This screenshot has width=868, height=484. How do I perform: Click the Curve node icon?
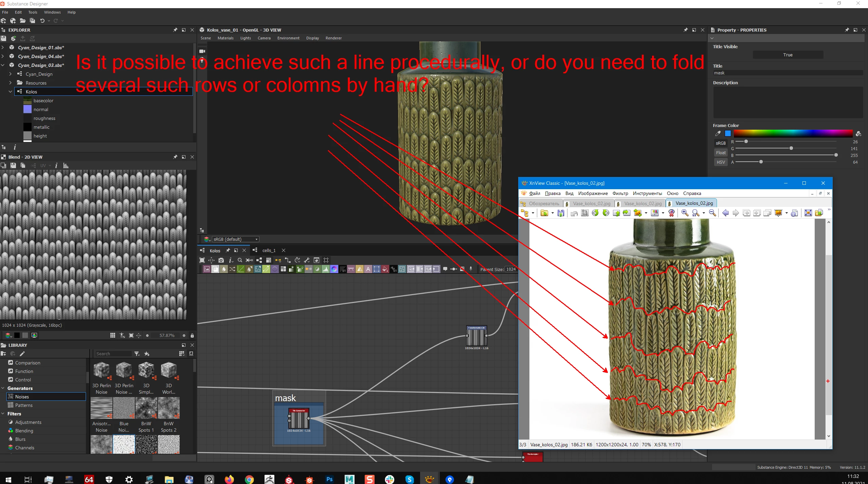point(241,269)
